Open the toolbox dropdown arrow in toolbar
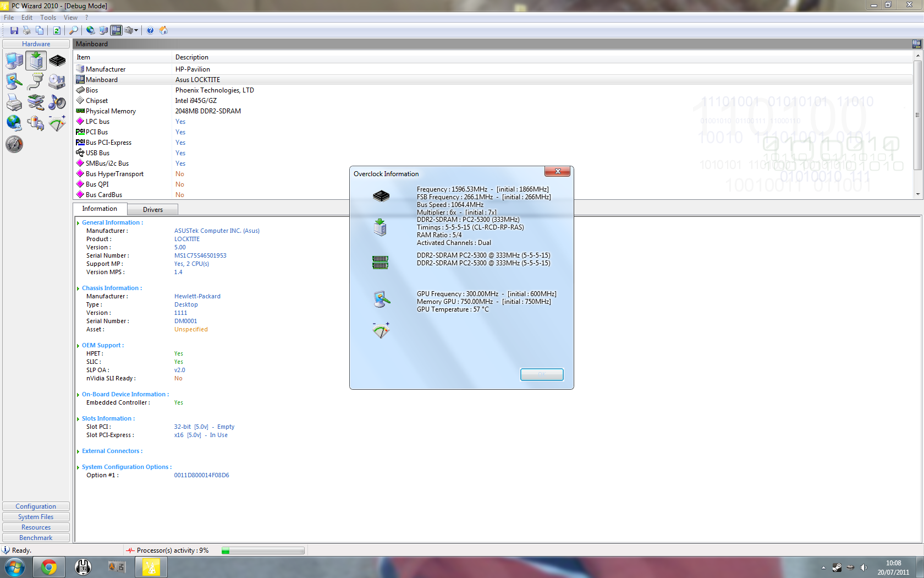 136,30
